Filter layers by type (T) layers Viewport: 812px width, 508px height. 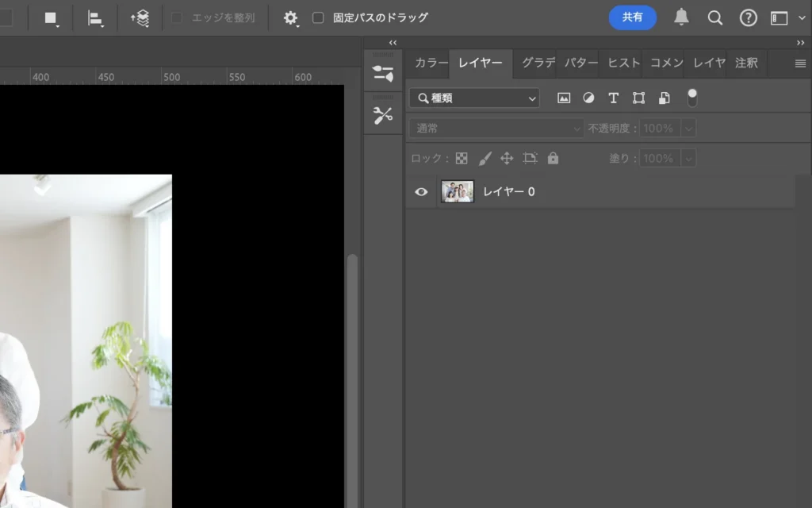[x=613, y=98]
